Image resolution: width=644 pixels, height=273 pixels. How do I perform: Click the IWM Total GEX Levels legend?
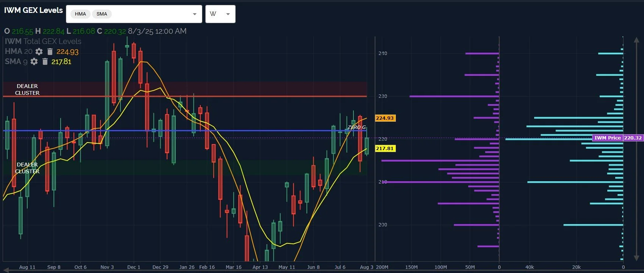click(43, 41)
